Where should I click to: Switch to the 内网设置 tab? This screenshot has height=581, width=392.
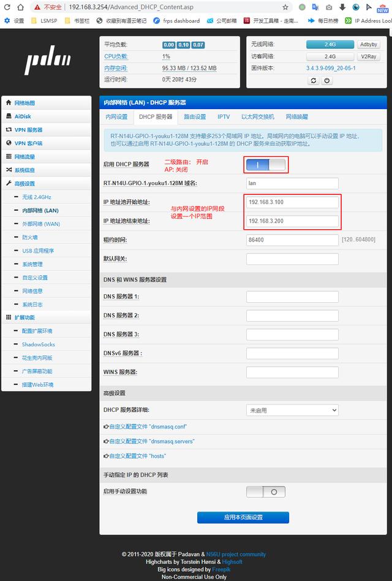116,116
